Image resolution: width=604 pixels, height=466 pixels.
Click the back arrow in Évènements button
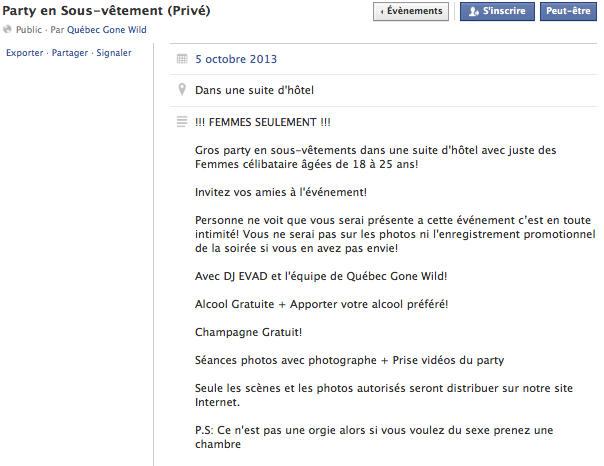click(x=382, y=12)
